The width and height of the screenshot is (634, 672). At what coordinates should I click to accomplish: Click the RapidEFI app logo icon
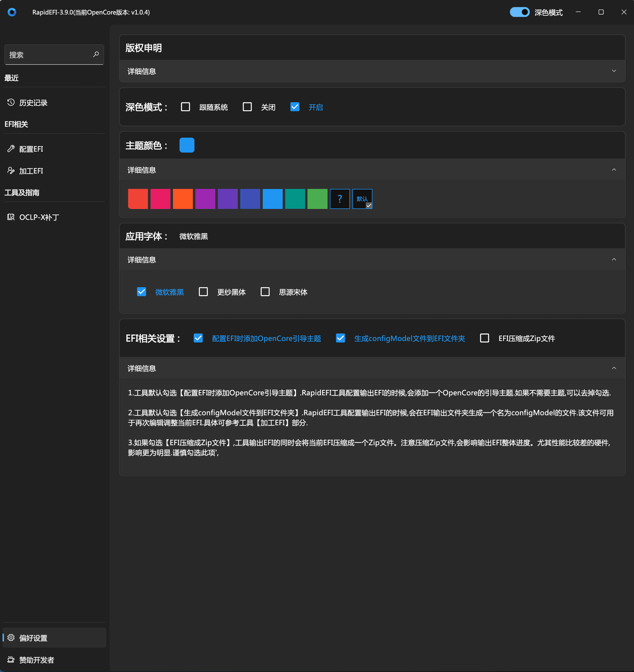click(x=12, y=12)
